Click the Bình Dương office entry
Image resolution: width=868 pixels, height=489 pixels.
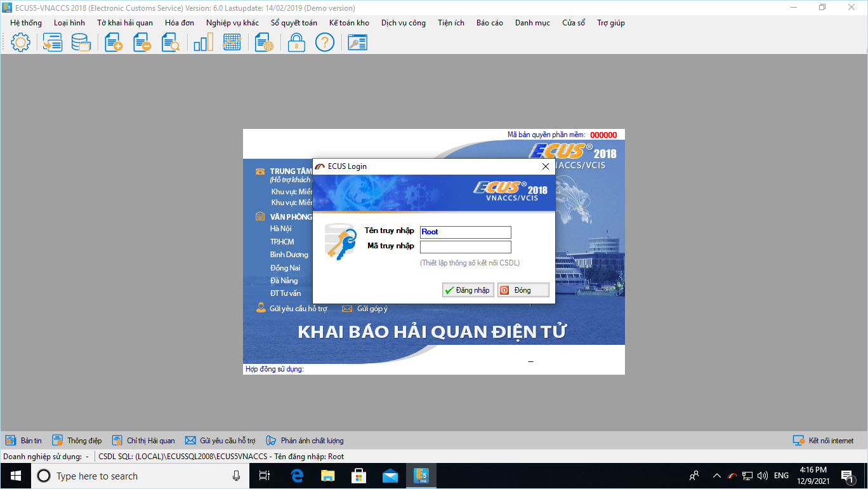[x=289, y=255]
